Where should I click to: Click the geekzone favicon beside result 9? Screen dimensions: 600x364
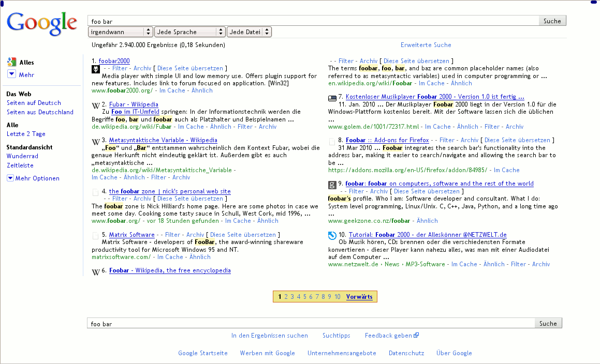[332, 185]
